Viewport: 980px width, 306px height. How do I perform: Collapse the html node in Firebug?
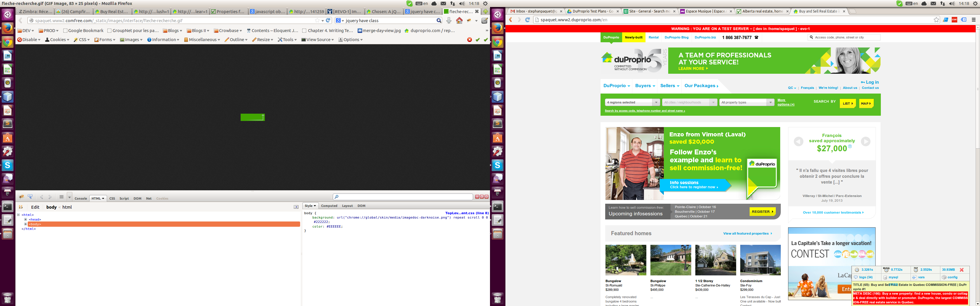(18, 215)
